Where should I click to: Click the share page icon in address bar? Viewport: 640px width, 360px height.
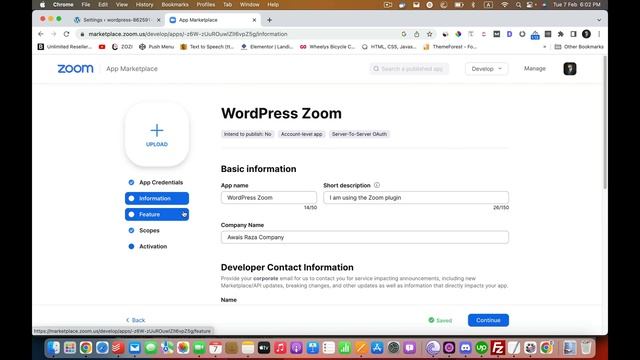click(416, 34)
